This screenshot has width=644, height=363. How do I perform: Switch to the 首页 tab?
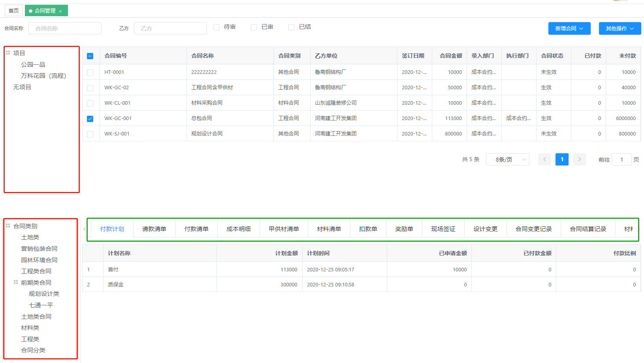coord(14,11)
